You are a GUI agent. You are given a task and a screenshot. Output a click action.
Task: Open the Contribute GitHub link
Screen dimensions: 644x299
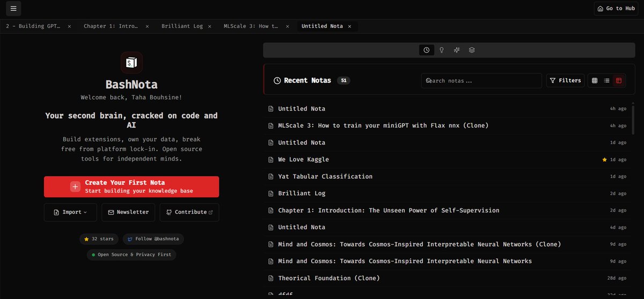coord(189,212)
